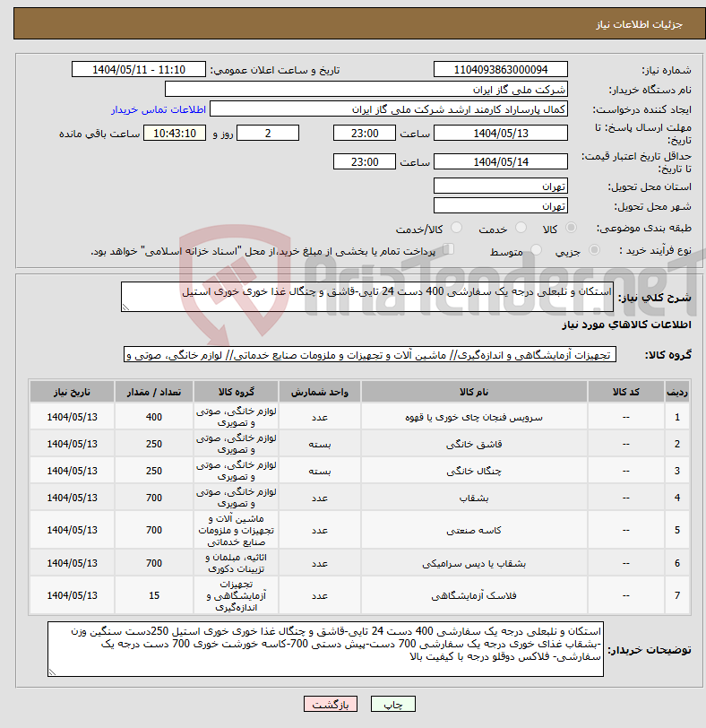Click the گروه کالا field
This screenshot has width=706, height=728.
click(x=370, y=355)
